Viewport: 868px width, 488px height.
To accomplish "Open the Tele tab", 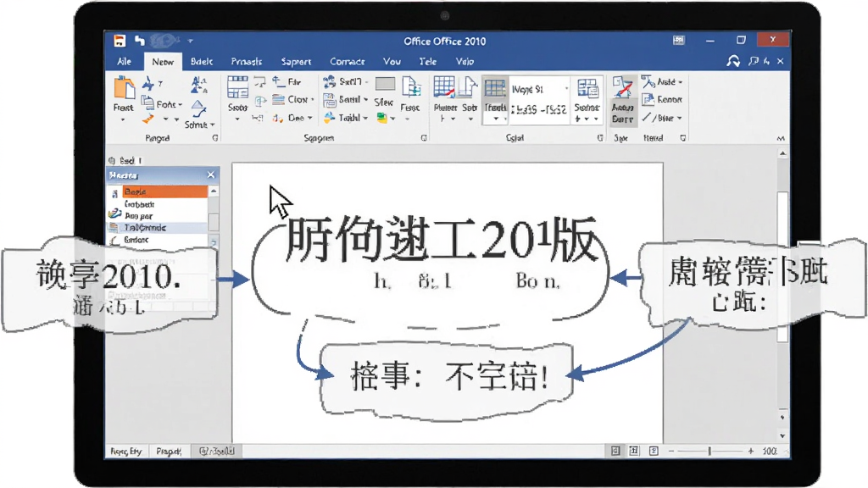I will pyautogui.click(x=427, y=61).
